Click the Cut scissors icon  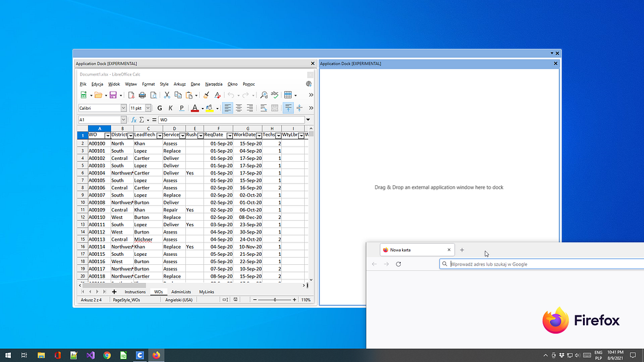coord(167,95)
